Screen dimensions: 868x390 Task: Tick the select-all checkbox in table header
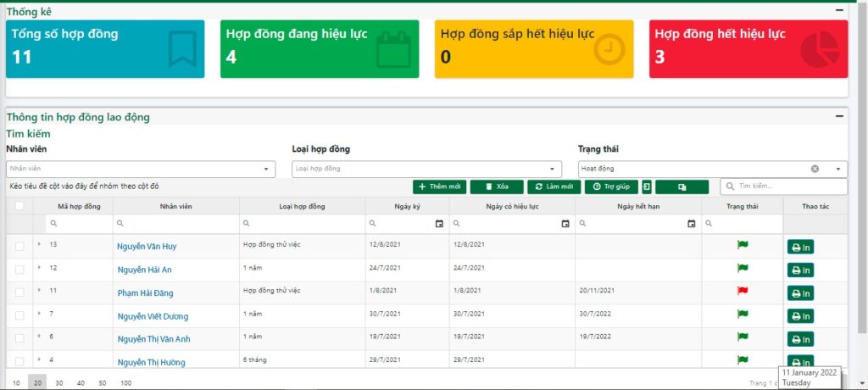pos(19,205)
